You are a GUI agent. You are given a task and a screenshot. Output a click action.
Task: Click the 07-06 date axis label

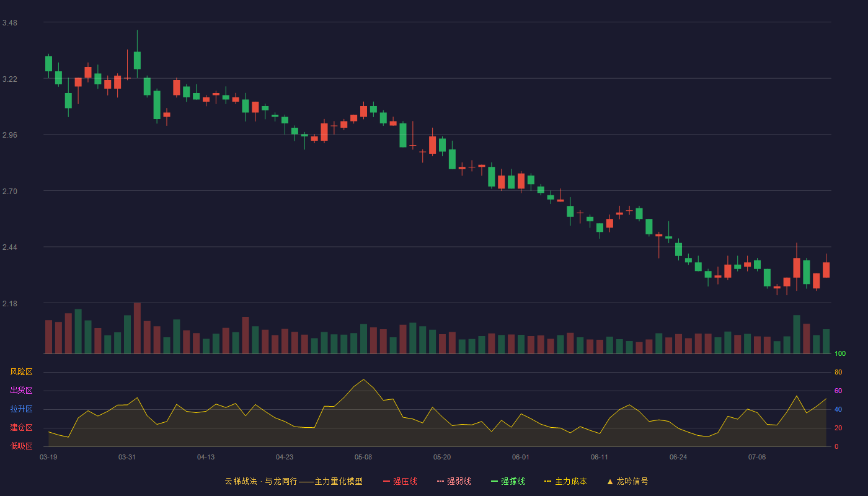(757, 457)
